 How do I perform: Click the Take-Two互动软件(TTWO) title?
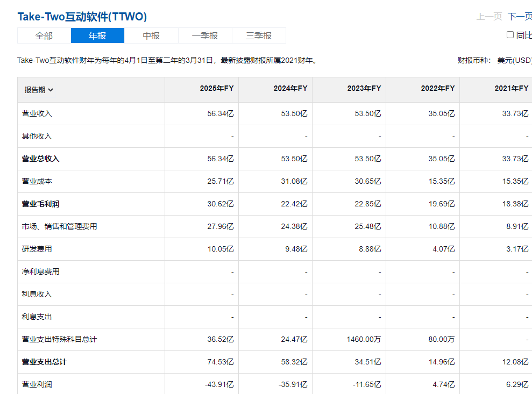coord(82,17)
